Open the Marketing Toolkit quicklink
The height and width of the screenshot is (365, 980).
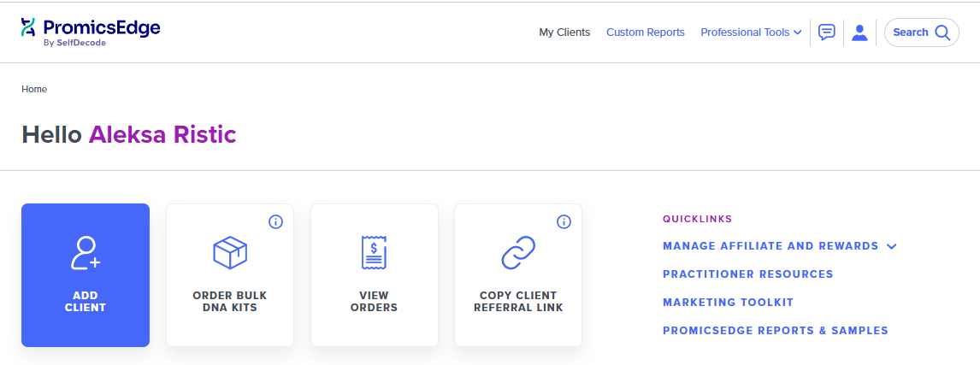(728, 303)
